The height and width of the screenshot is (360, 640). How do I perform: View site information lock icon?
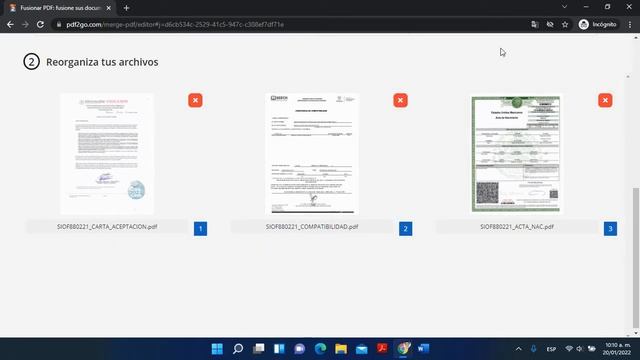pyautogui.click(x=59, y=24)
